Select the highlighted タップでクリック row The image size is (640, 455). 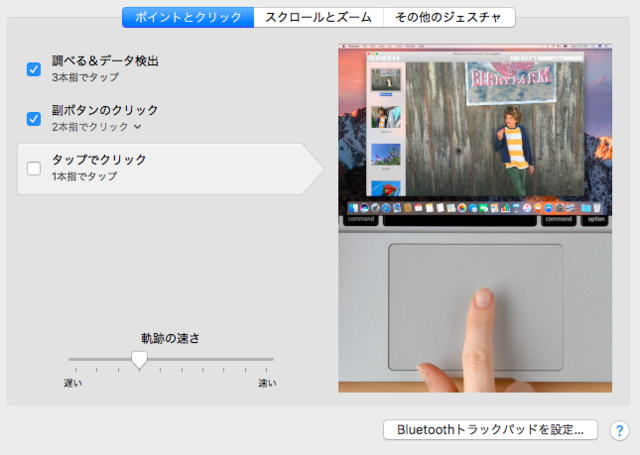click(x=170, y=168)
